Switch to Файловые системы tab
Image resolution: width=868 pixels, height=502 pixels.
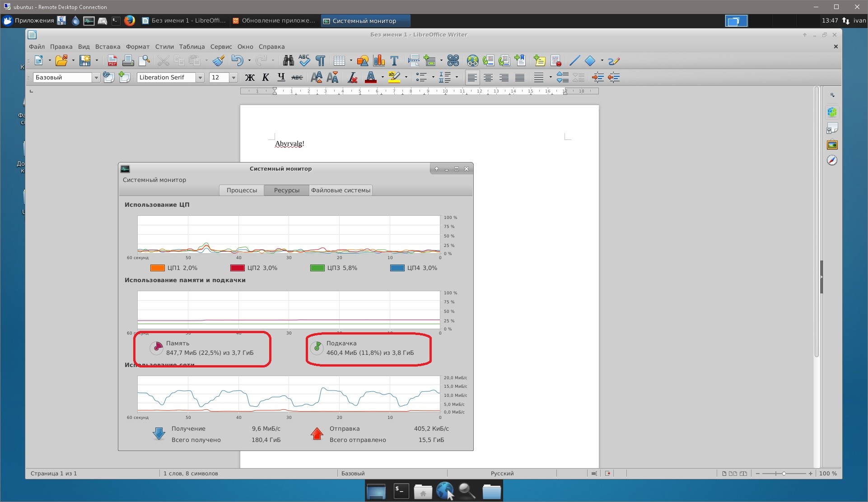pos(341,190)
